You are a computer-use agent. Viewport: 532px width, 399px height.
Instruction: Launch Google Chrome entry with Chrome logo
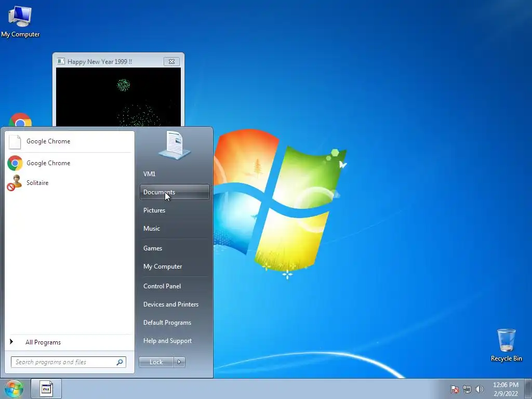pos(70,163)
